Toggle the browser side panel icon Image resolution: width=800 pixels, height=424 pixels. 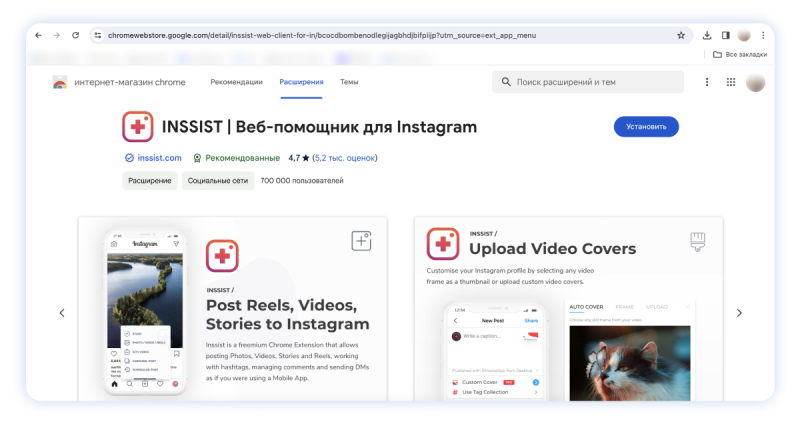(x=726, y=35)
